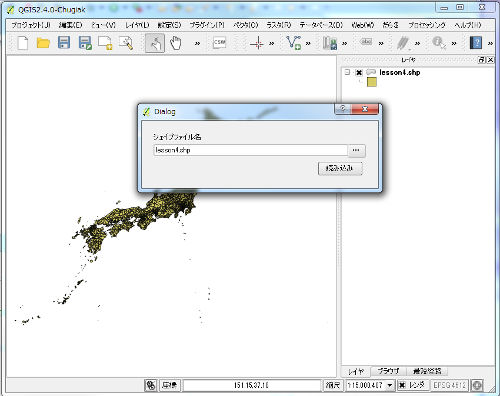500x396 pixels.
Task: Open the ビュー(V) menu
Action: pyautogui.click(x=103, y=25)
